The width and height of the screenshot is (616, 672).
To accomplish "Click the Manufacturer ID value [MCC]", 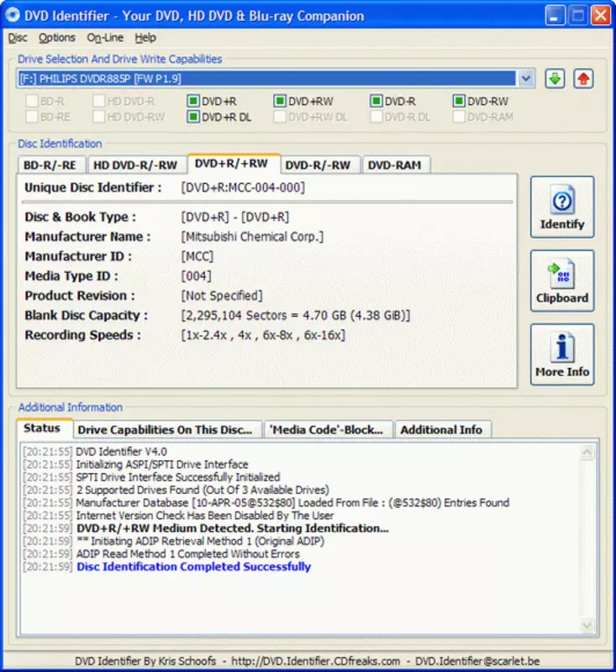I will click(x=197, y=256).
